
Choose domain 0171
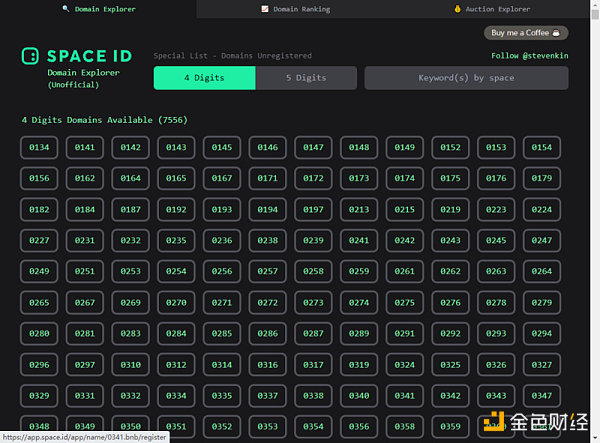(x=268, y=179)
